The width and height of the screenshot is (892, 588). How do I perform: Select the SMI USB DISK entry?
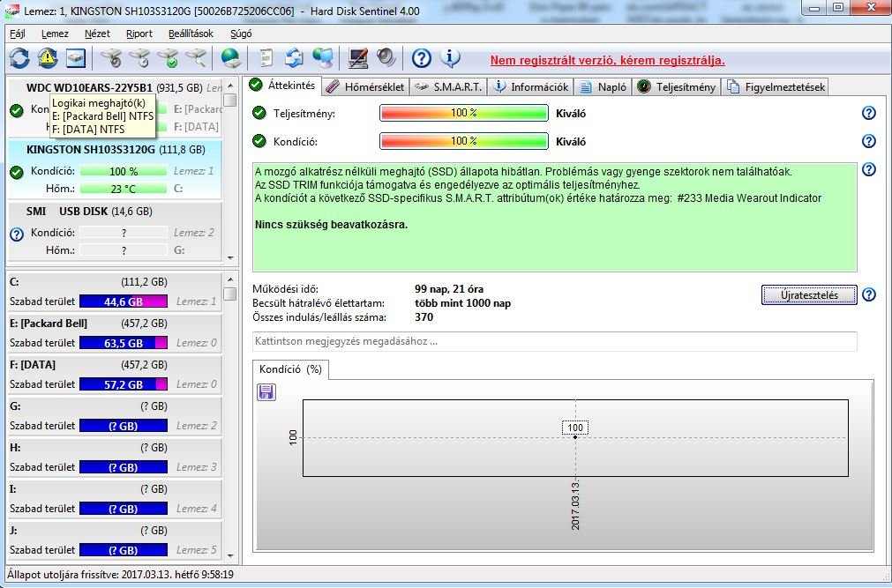115,232
